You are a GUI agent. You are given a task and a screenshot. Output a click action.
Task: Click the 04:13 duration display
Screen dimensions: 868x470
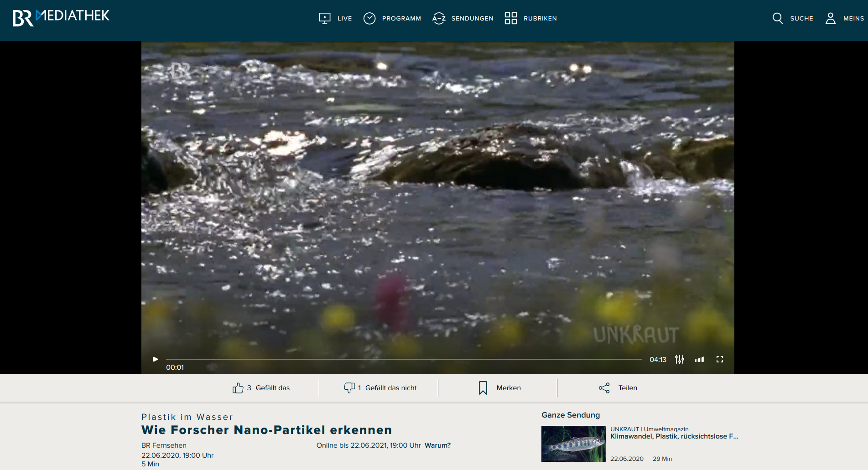(x=658, y=360)
